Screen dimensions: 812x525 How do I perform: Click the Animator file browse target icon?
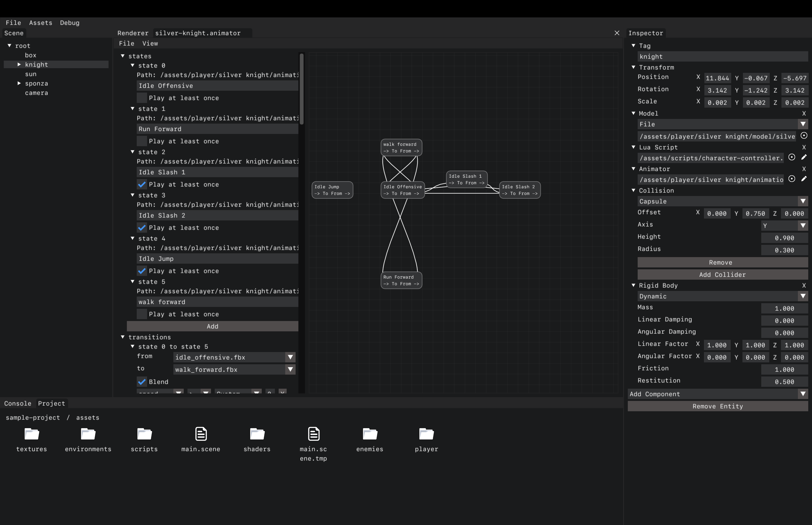(792, 179)
